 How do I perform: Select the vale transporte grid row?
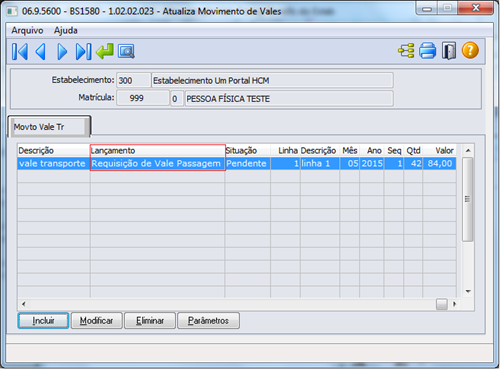coord(237,163)
